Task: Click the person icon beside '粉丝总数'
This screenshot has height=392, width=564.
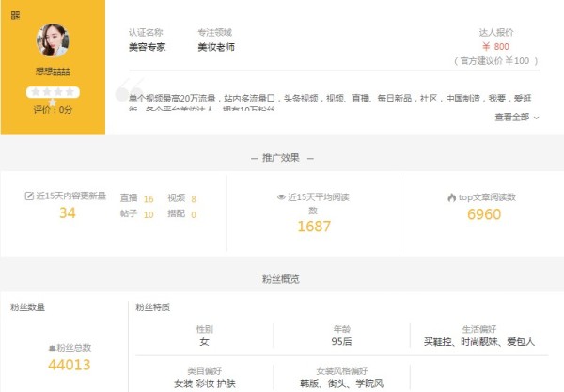Action: pos(52,348)
